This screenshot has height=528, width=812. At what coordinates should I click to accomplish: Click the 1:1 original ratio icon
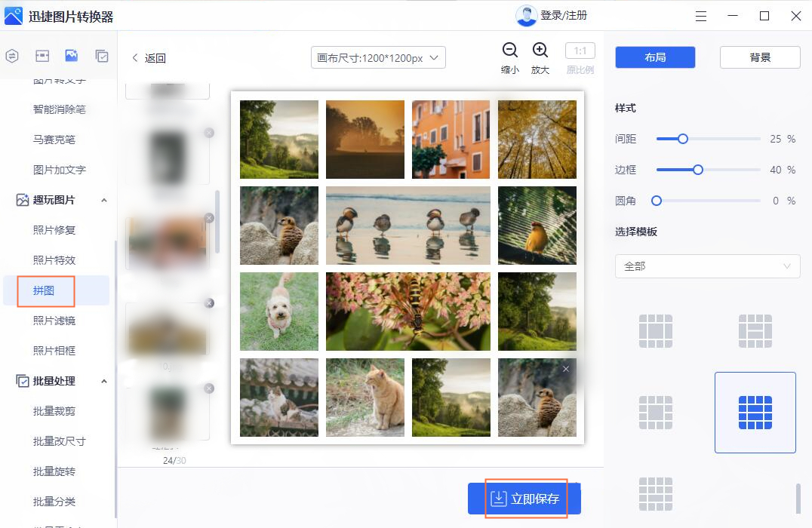pyautogui.click(x=580, y=51)
